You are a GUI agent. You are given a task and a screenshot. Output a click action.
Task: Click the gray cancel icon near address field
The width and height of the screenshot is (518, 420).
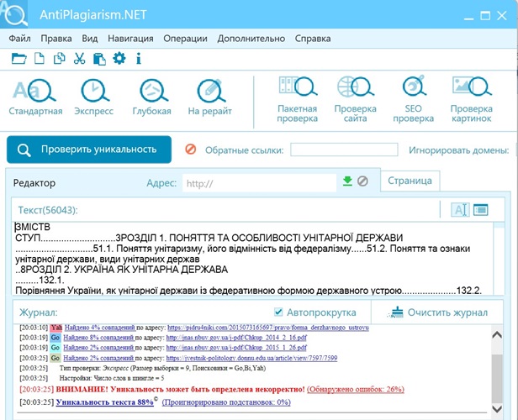(x=362, y=181)
